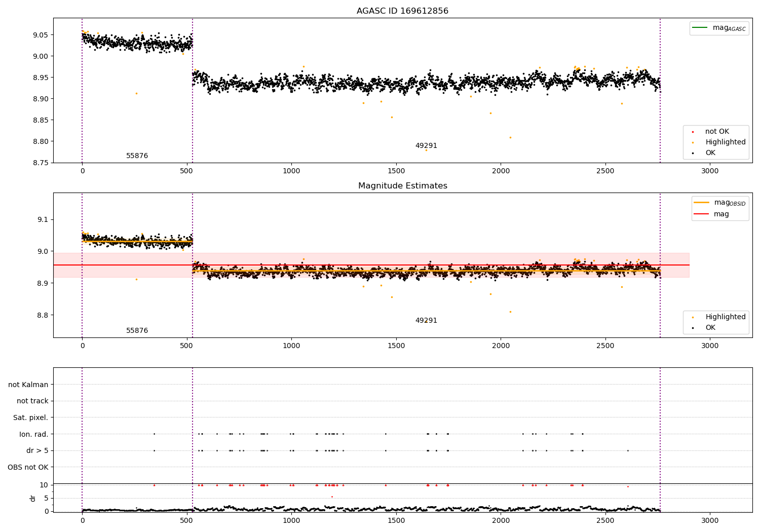
Task: Click Magnitude Estimates x-axis tick label '2000'
Action: click(501, 346)
